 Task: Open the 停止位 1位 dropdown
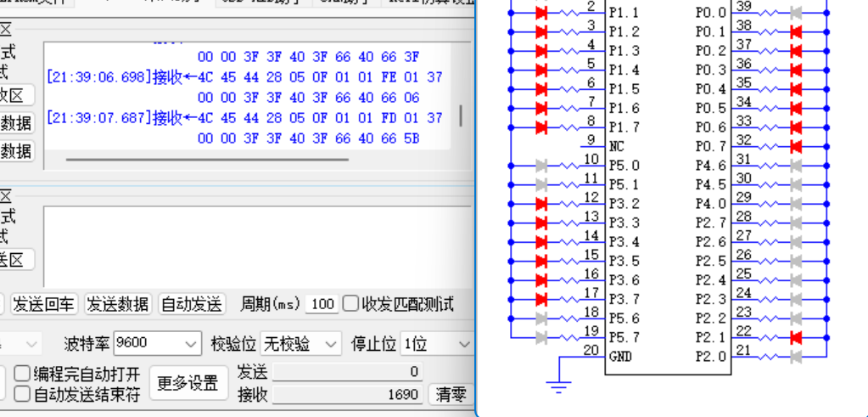437,344
